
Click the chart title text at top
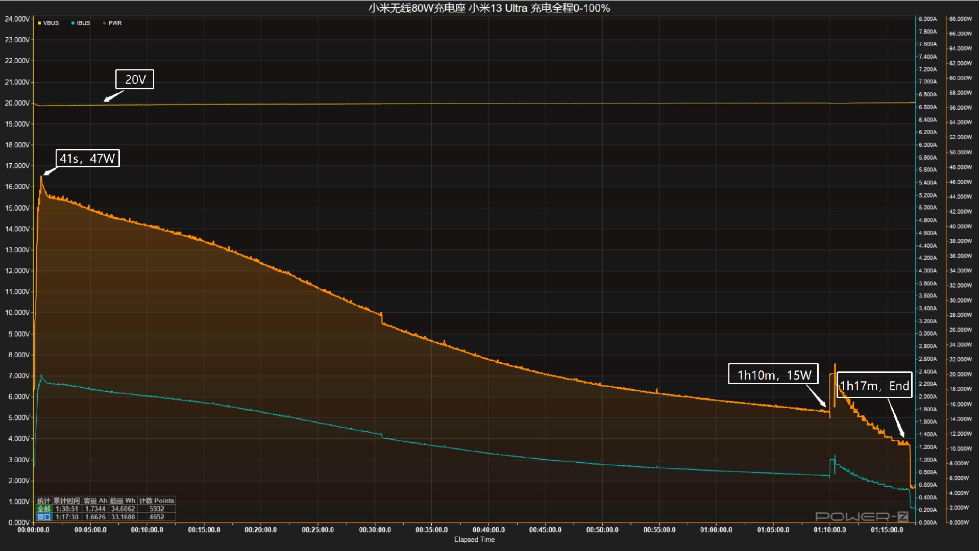pyautogui.click(x=489, y=8)
